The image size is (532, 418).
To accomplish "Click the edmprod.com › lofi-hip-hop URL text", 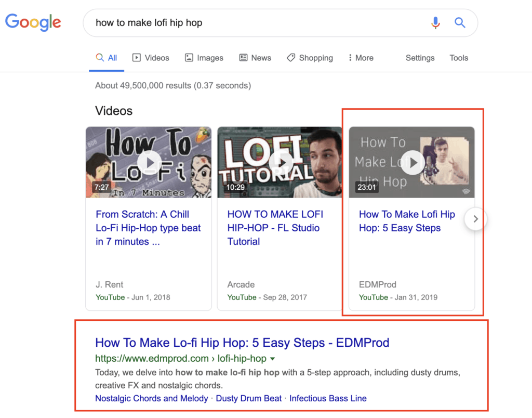I will [180, 359].
